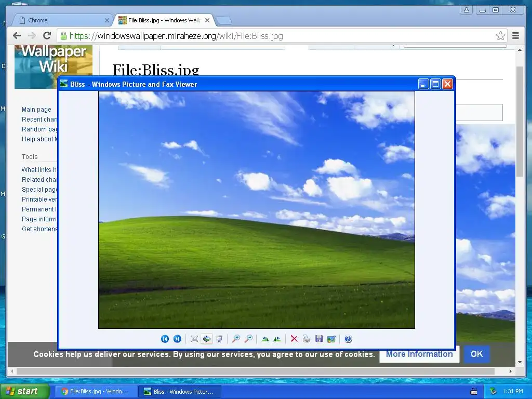This screenshot has width=532, height=399.
Task: Go to next image in Picture Viewer
Action: [177, 339]
